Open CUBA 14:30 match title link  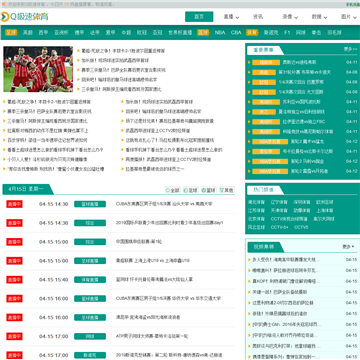(x=164, y=204)
